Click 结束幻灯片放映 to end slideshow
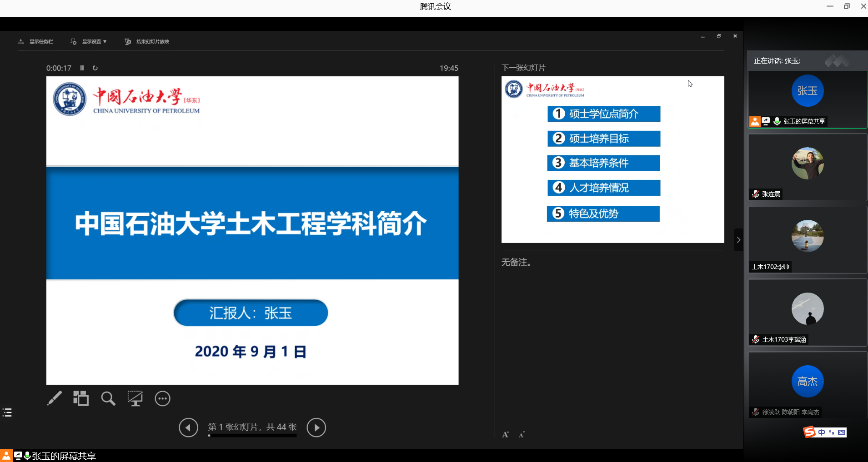868x462 pixels. (147, 42)
